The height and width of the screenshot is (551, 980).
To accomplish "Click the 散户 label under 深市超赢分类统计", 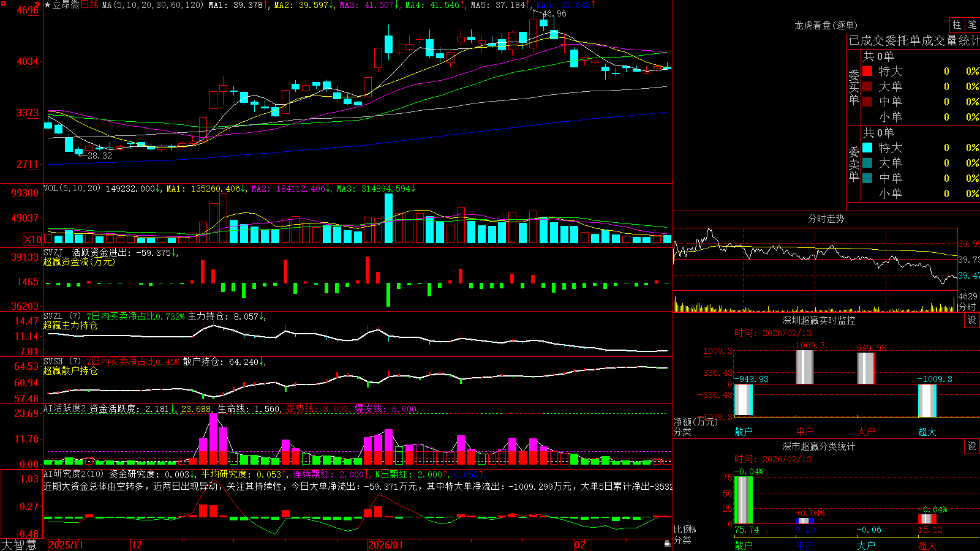I will [x=744, y=545].
